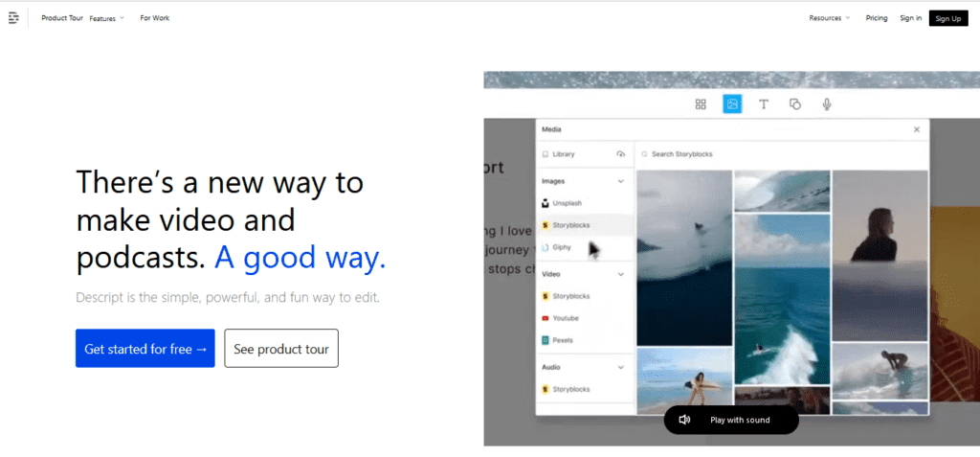Open the Resources dropdown menu
Viewport: 980px width, 457px height.
tap(830, 18)
